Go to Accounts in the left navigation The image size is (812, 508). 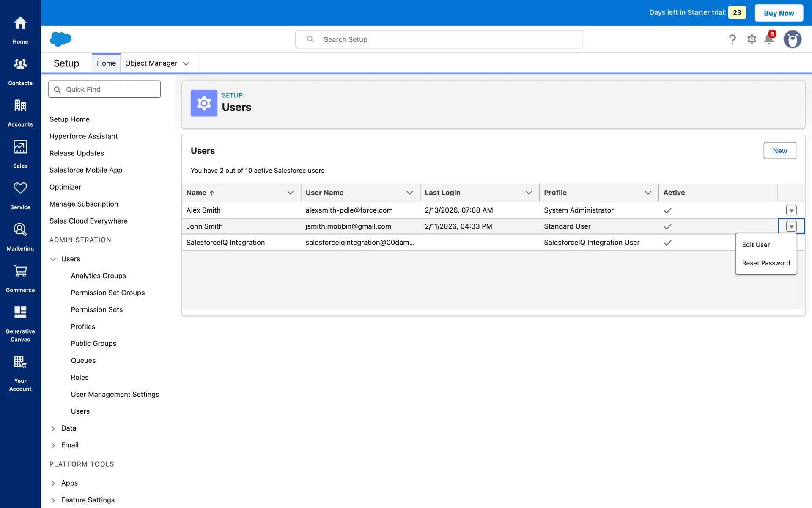click(x=20, y=106)
